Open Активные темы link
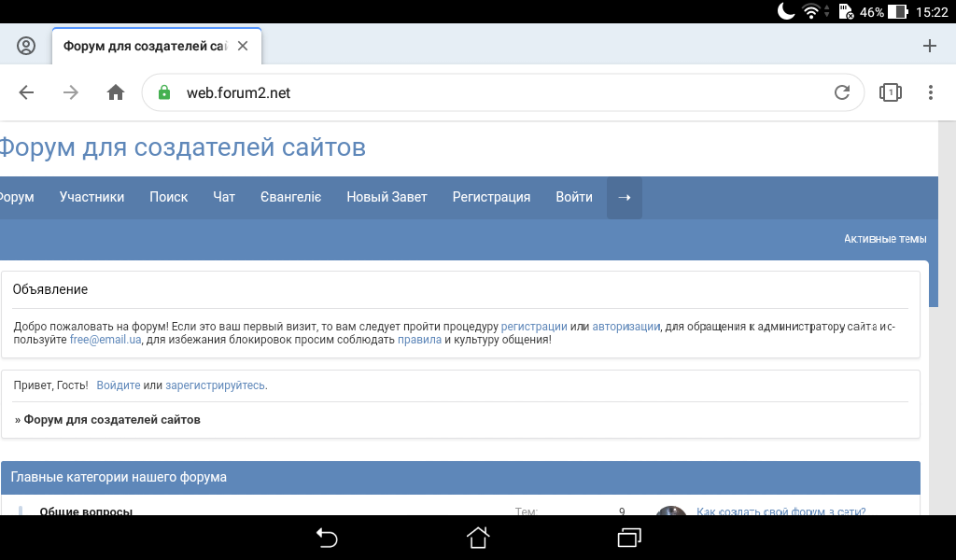 (885, 239)
